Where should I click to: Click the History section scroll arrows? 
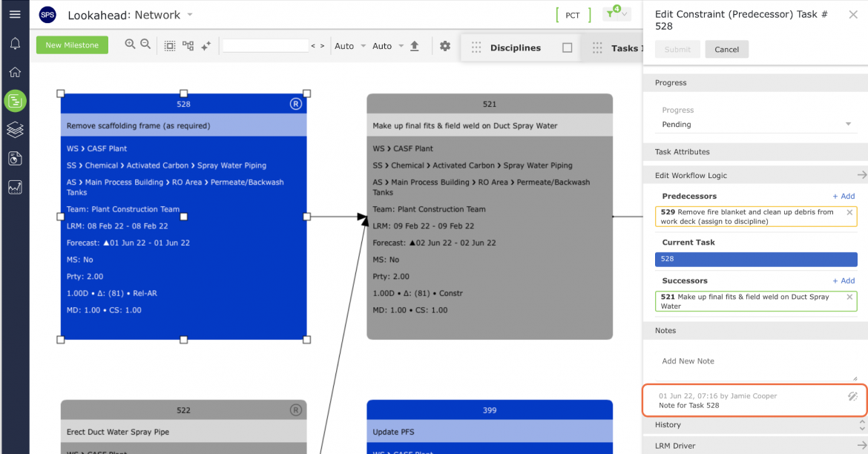tap(861, 424)
